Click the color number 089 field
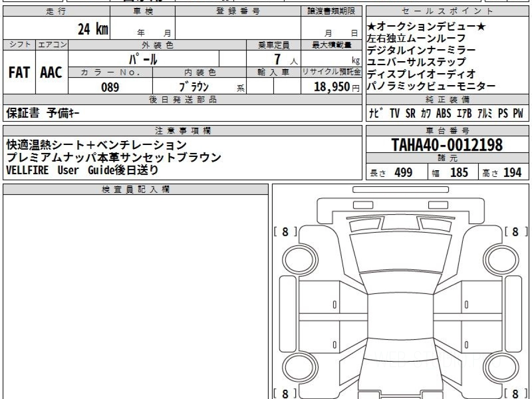 tap(110, 86)
